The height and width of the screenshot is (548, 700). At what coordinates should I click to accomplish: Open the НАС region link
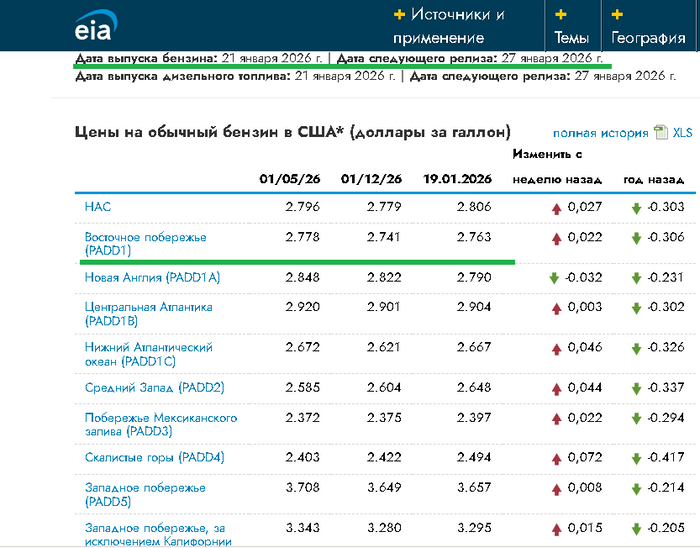click(x=98, y=207)
